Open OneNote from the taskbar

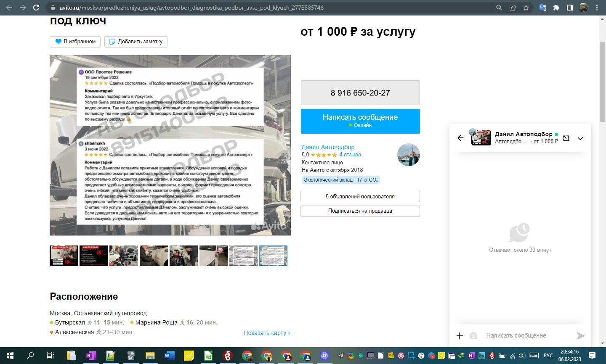click(90, 356)
